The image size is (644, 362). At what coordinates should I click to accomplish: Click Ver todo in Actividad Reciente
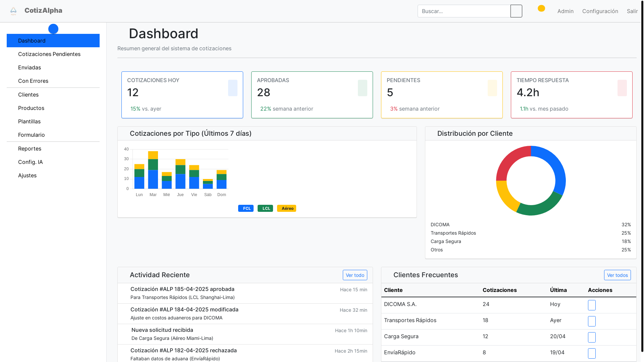(355, 275)
